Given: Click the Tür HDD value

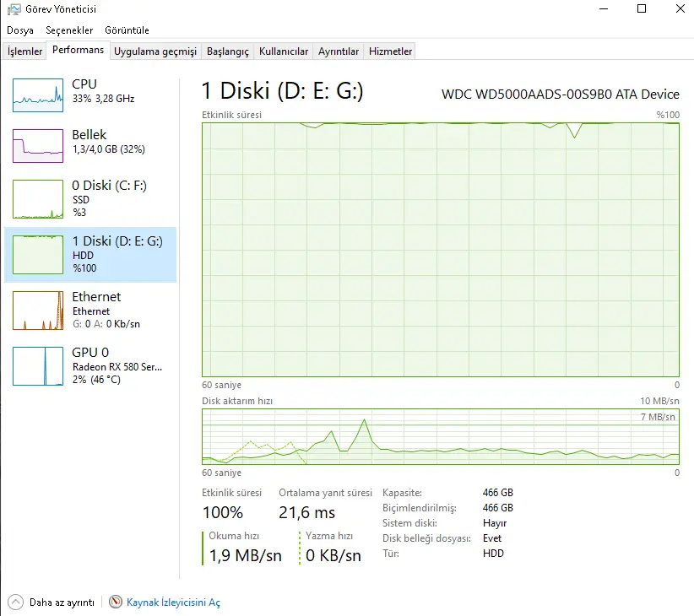Looking at the screenshot, I should (493, 554).
